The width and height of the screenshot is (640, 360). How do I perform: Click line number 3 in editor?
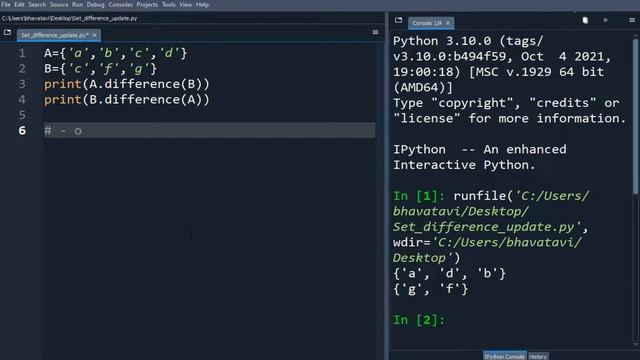[22, 84]
